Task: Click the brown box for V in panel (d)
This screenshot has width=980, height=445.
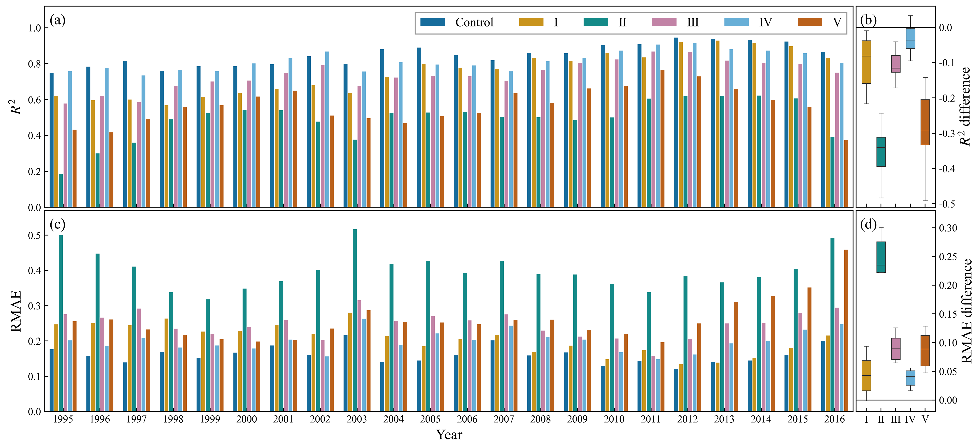Action: click(925, 351)
